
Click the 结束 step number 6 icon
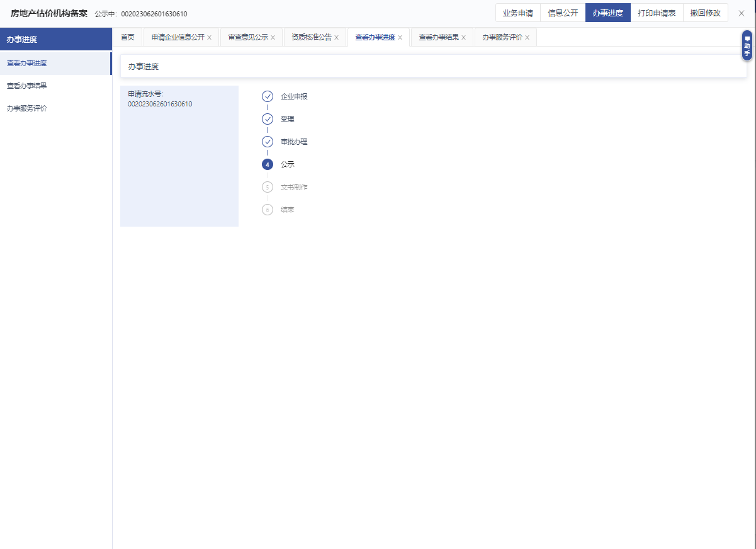pyautogui.click(x=268, y=210)
